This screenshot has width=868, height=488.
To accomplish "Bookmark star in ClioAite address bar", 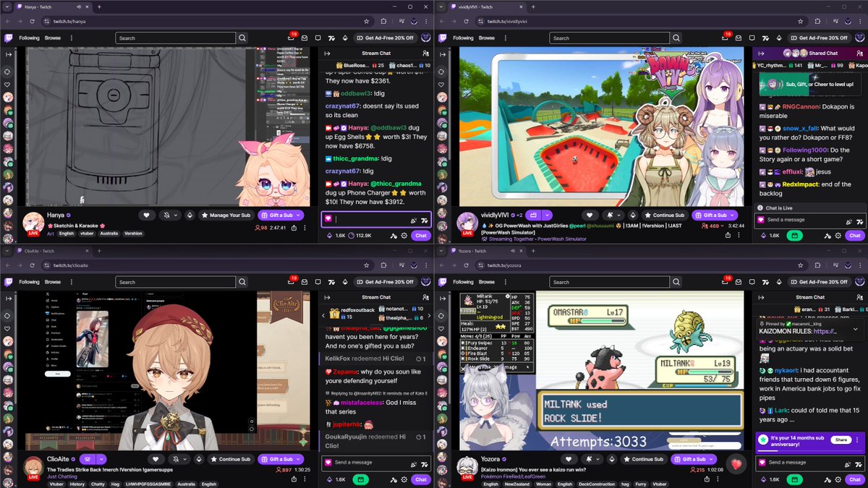I will pyautogui.click(x=367, y=265).
